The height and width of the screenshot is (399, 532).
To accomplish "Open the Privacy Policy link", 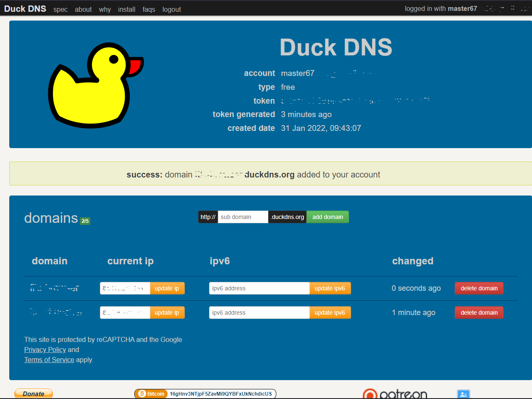I will [45, 349].
